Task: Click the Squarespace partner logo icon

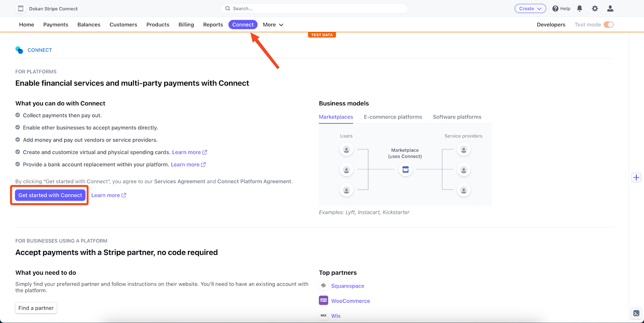Action: click(x=324, y=286)
